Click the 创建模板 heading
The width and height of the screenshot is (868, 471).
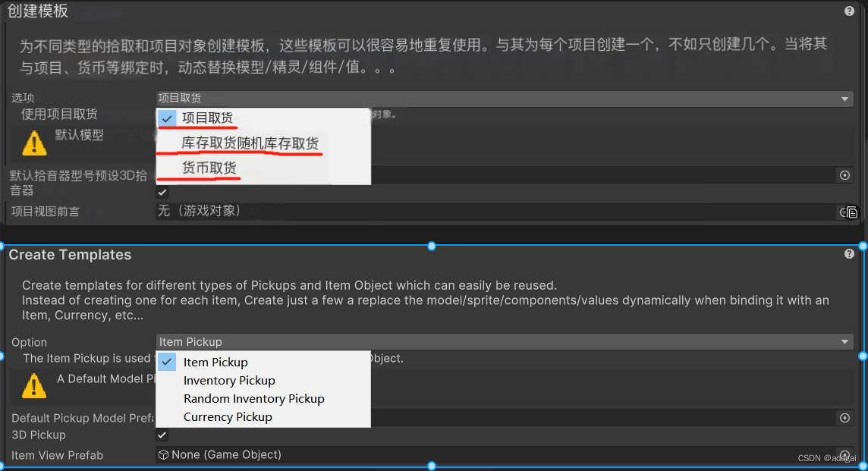38,11
